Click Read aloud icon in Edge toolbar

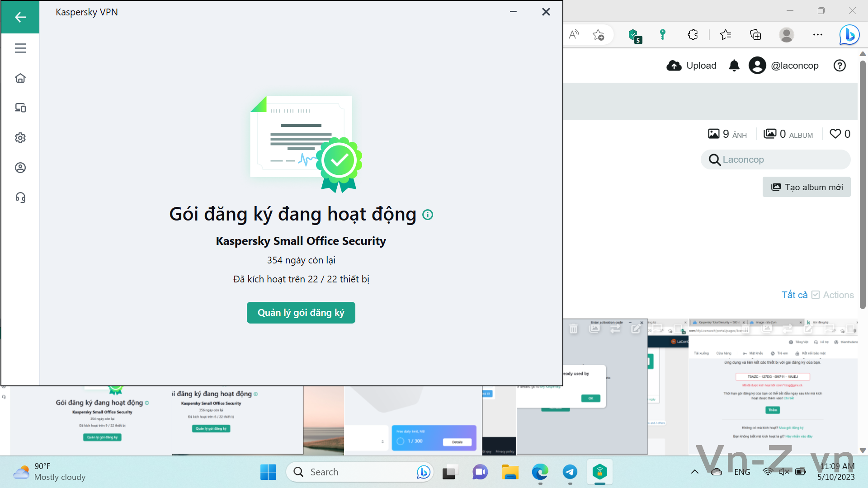tap(574, 34)
